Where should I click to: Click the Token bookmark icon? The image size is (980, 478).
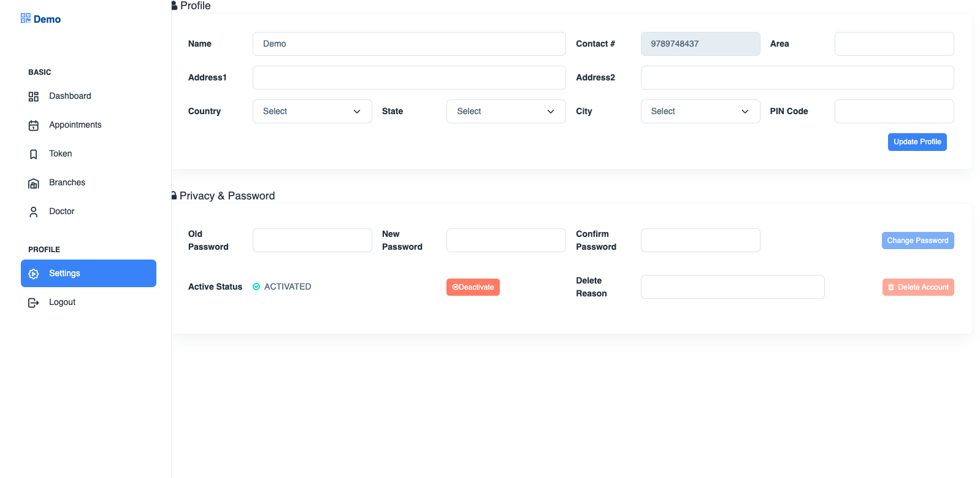34,154
